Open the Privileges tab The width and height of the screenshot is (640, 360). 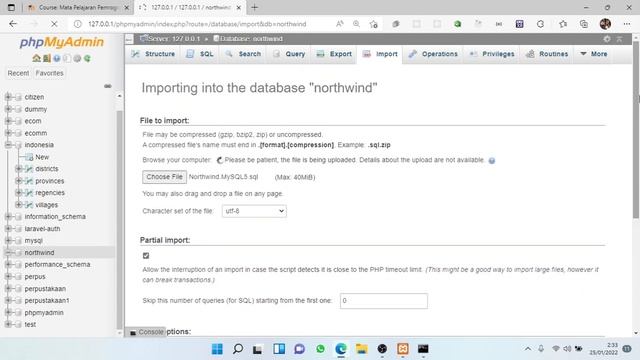[492, 54]
